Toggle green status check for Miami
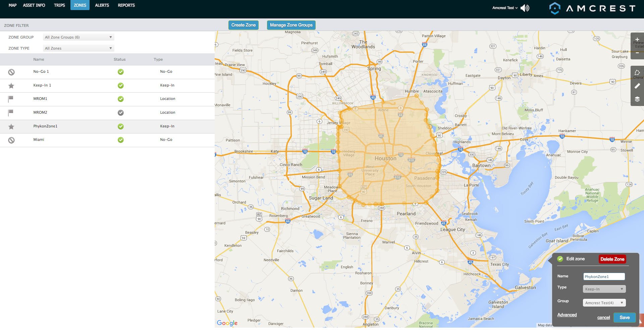 click(x=121, y=140)
